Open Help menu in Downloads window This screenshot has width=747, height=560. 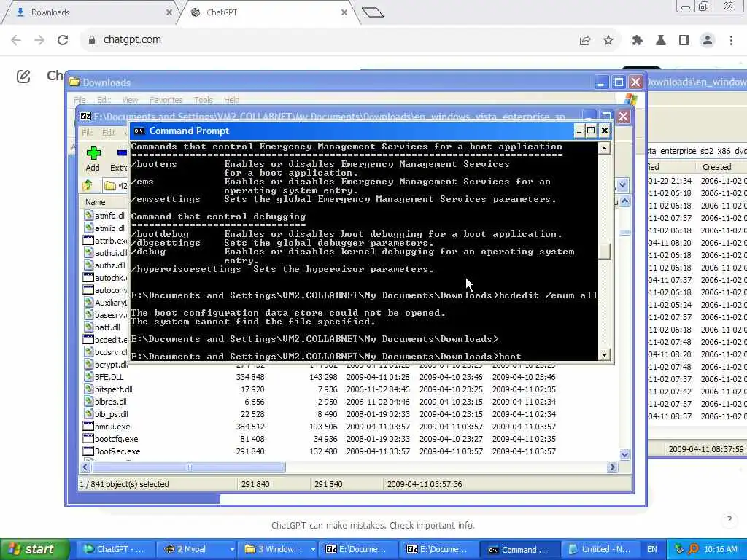[x=231, y=100]
